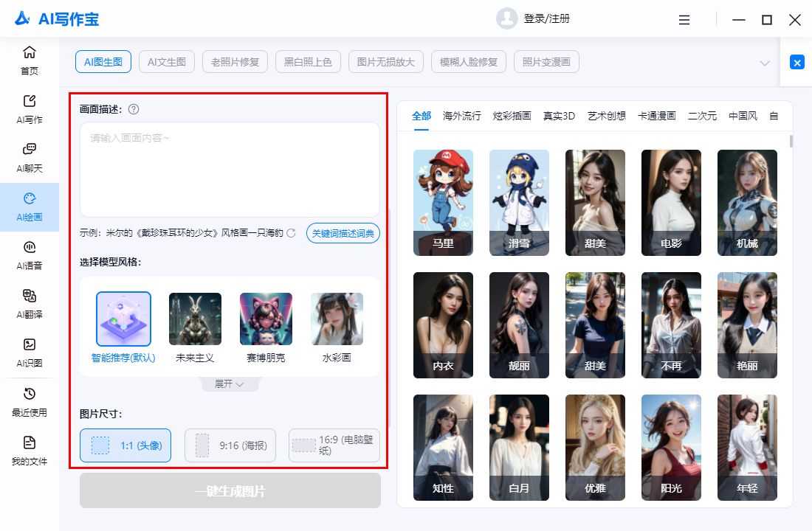Click help icon beside 画面描述
The width and height of the screenshot is (812, 531).
pos(134,109)
